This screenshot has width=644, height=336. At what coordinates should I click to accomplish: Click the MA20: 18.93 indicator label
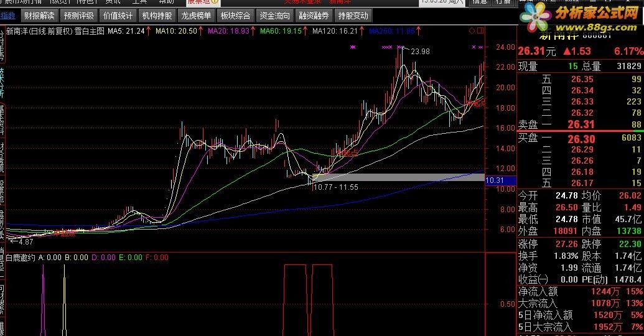[229, 31]
